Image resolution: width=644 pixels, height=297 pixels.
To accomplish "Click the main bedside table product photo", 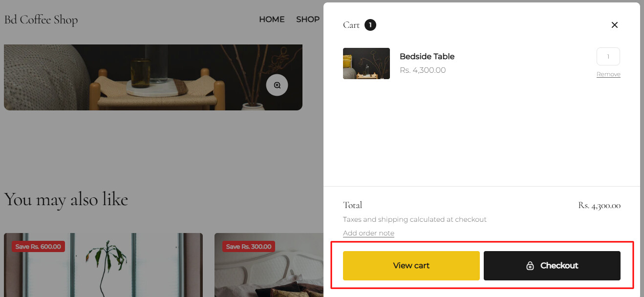I will [x=153, y=77].
